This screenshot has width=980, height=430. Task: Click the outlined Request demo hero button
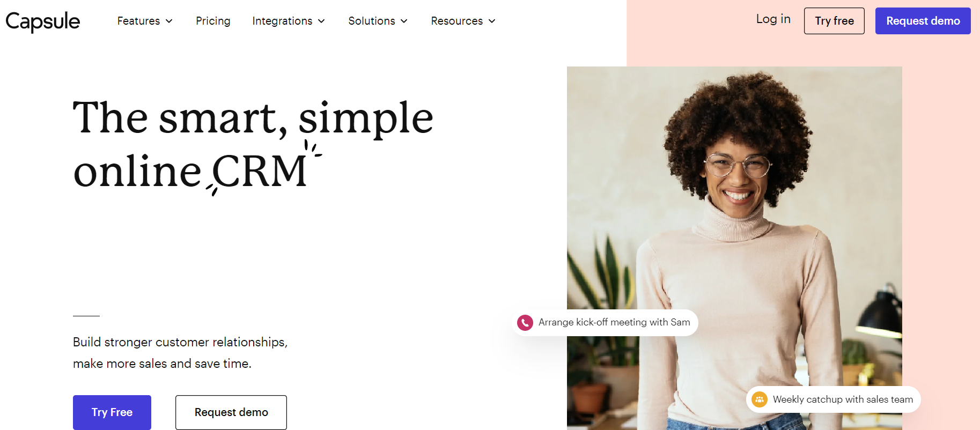pos(231,412)
